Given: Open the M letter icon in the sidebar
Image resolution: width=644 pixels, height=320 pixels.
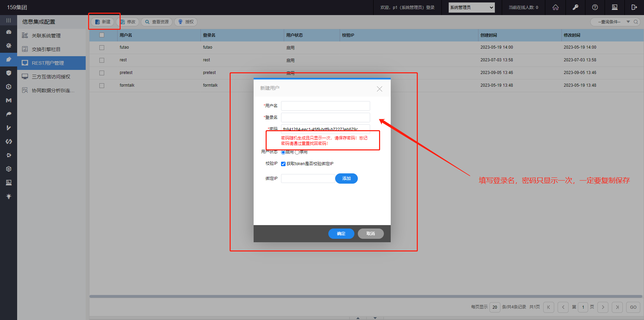Looking at the screenshot, I should click(x=9, y=100).
